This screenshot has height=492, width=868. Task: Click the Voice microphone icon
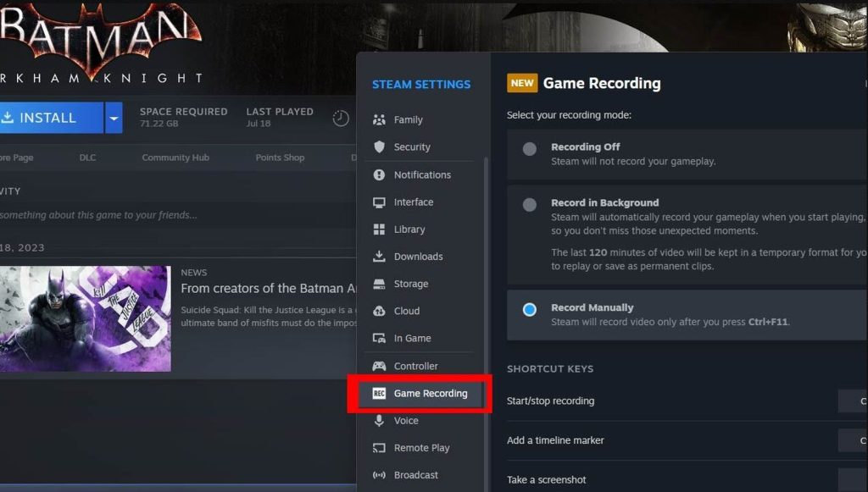pos(379,421)
